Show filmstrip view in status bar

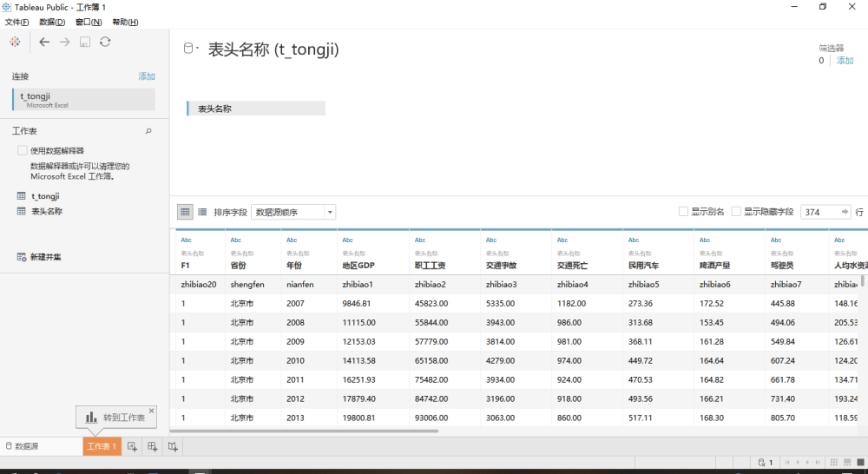tap(847, 463)
